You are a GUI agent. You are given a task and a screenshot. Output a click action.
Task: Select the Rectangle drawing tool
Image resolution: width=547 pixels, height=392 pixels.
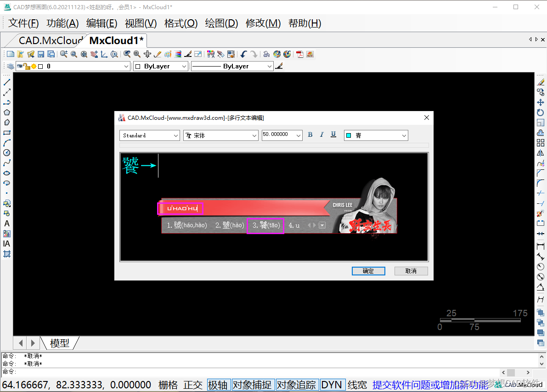pyautogui.click(x=6, y=133)
